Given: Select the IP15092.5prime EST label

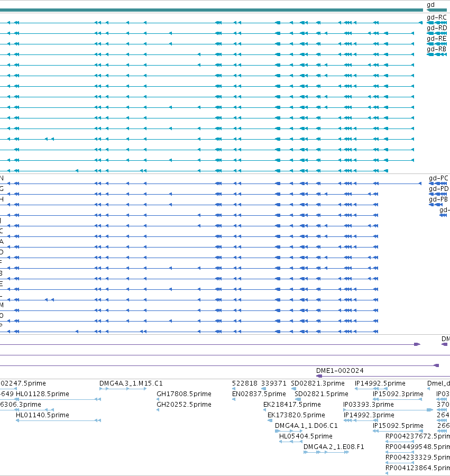Looking at the screenshot, I should tap(398, 426).
